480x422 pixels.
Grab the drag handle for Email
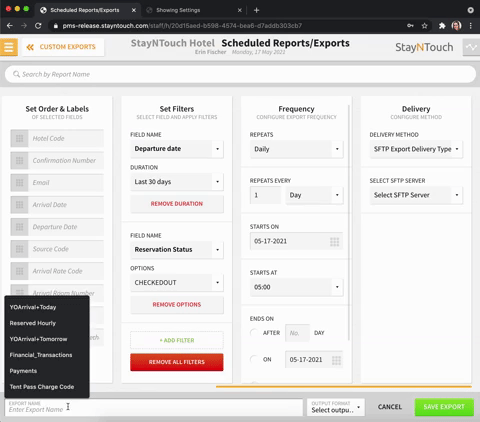[x=19, y=183]
